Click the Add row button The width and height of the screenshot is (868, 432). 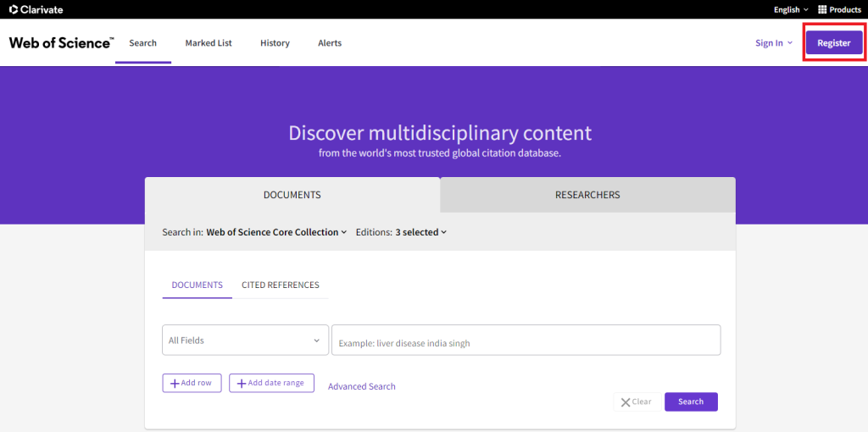[x=192, y=383]
